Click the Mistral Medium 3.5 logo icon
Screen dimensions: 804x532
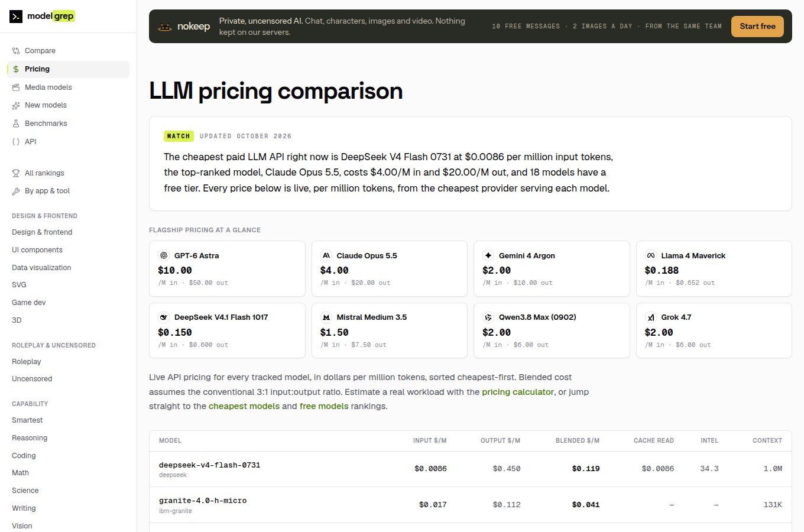coord(326,317)
